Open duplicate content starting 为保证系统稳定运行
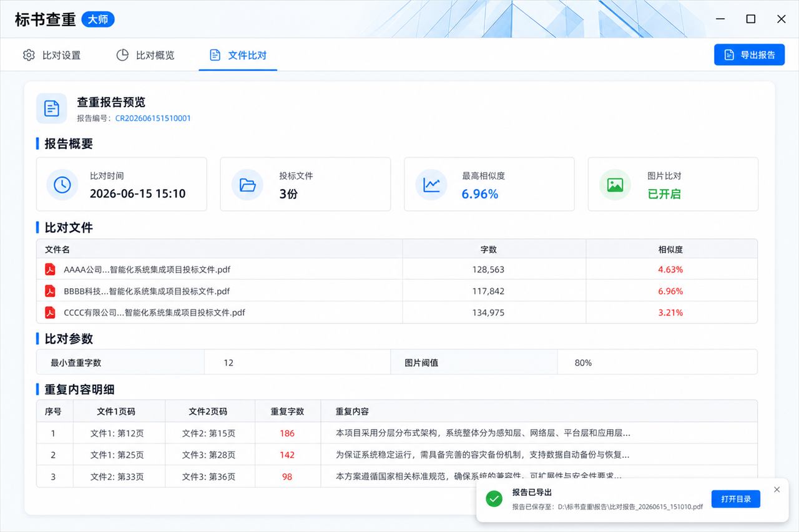Screen dimensions: 799x532 tap(483, 455)
